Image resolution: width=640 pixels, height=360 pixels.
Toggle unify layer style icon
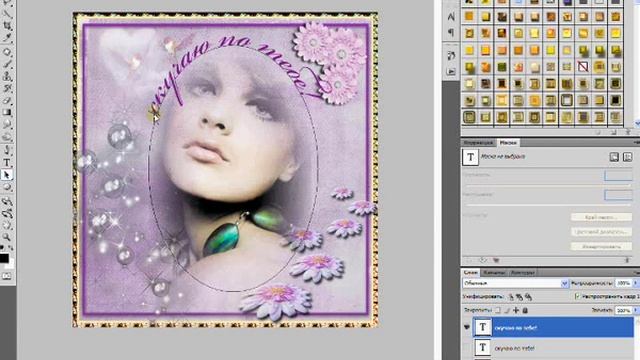click(528, 297)
